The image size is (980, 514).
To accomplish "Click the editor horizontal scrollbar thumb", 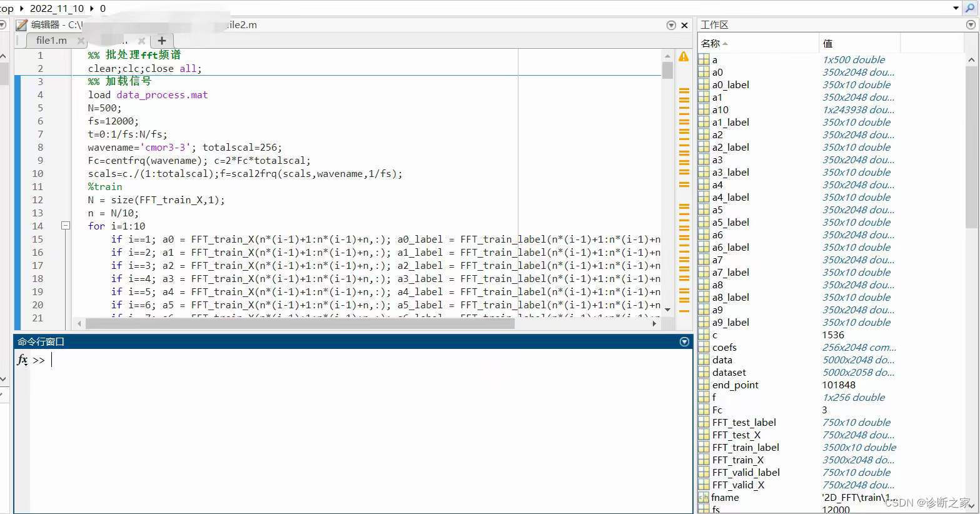I will (x=300, y=323).
